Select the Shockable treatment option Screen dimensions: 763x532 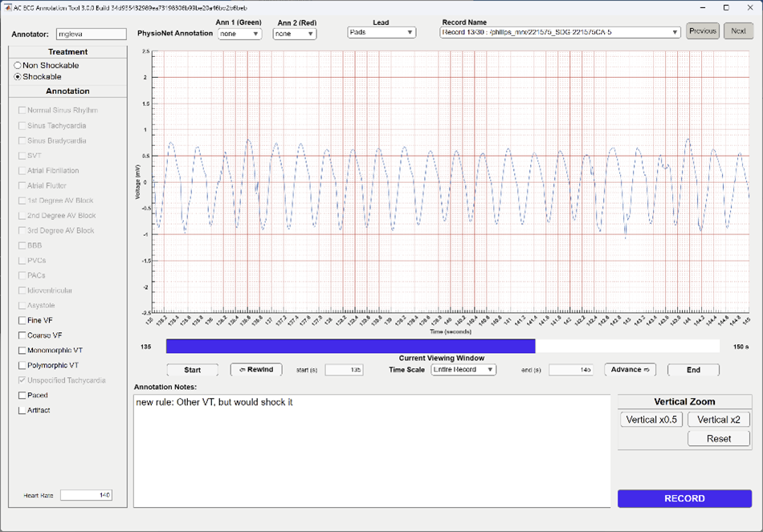[18, 77]
